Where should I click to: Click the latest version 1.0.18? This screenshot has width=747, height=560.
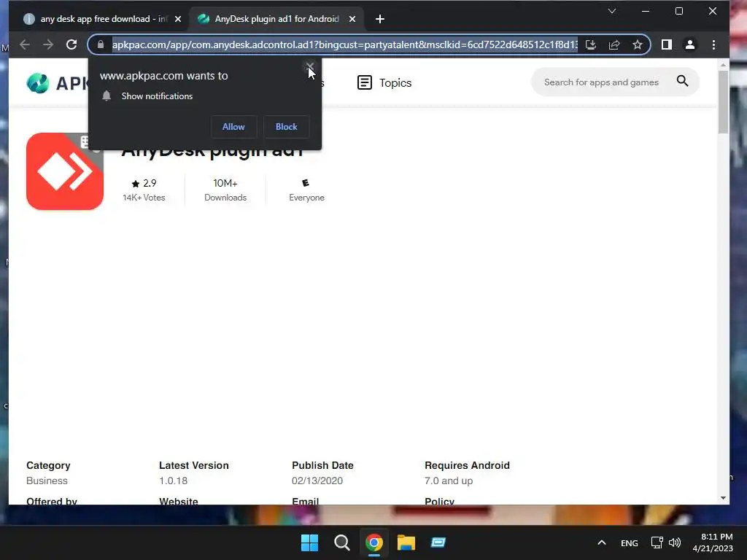coord(174,481)
